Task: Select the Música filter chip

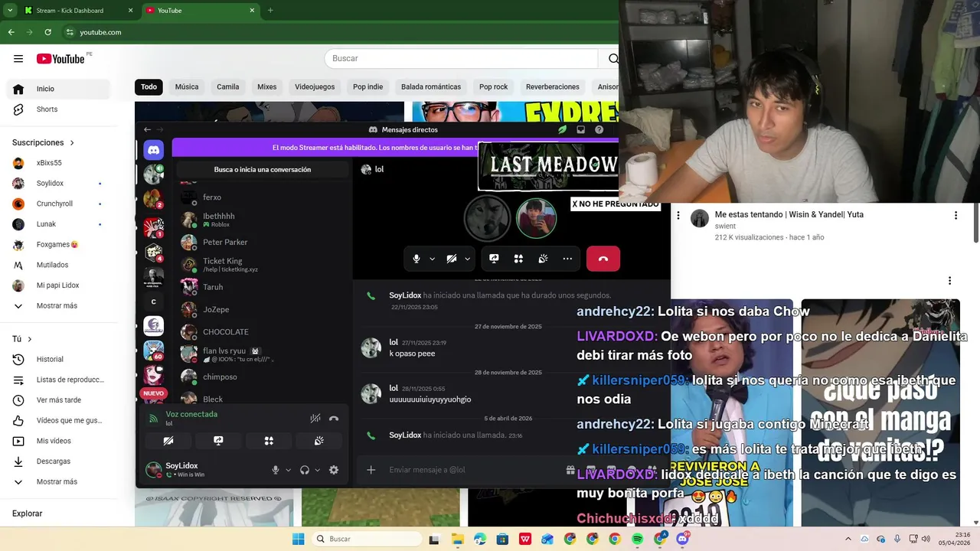Action: (x=187, y=87)
